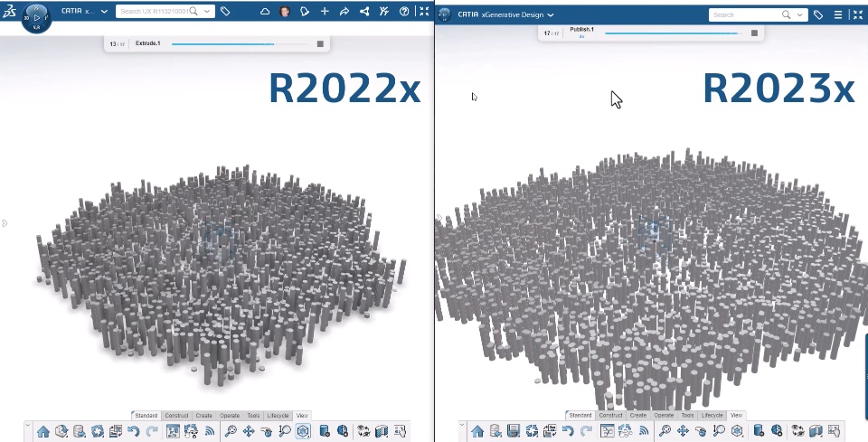
Task: Click the fullscreen arrows icon in the R2022x top bar
Action: [x=424, y=11]
